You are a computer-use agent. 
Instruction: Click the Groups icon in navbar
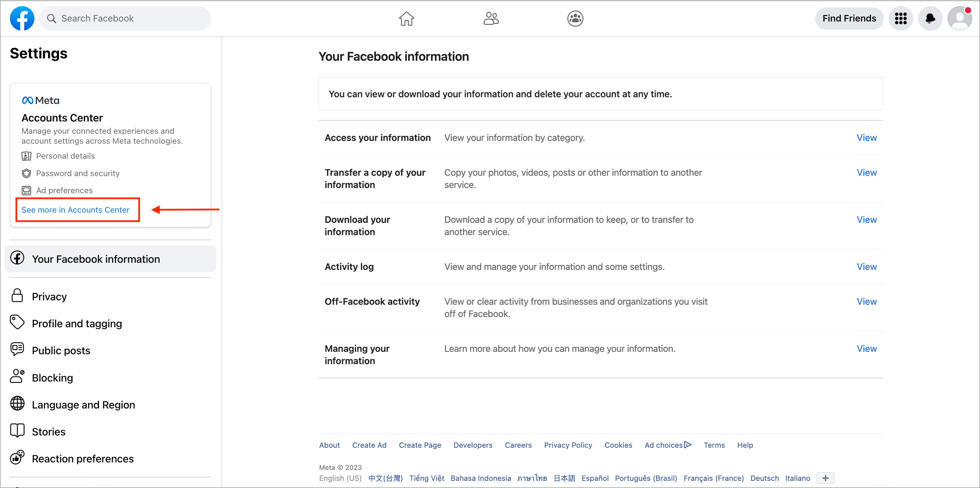[574, 18]
